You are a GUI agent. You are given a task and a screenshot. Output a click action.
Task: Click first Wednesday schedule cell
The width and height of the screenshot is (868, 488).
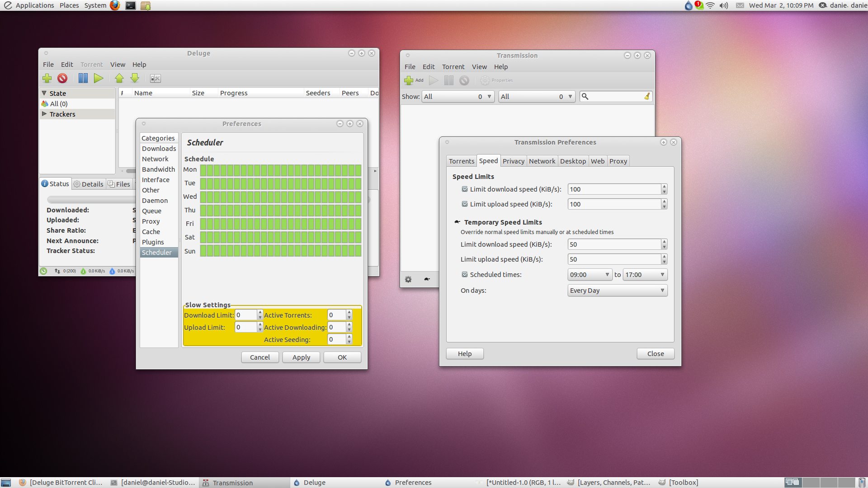pos(203,197)
